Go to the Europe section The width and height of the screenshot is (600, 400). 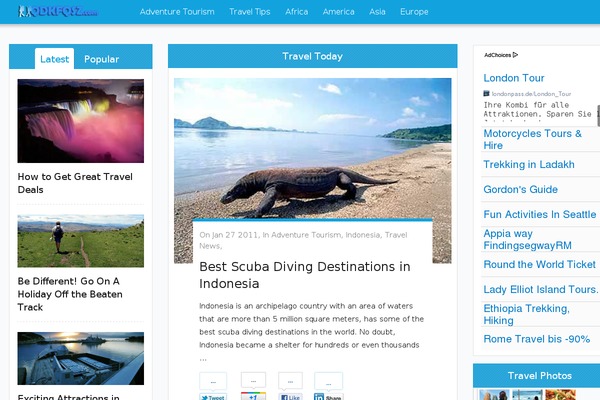(414, 12)
